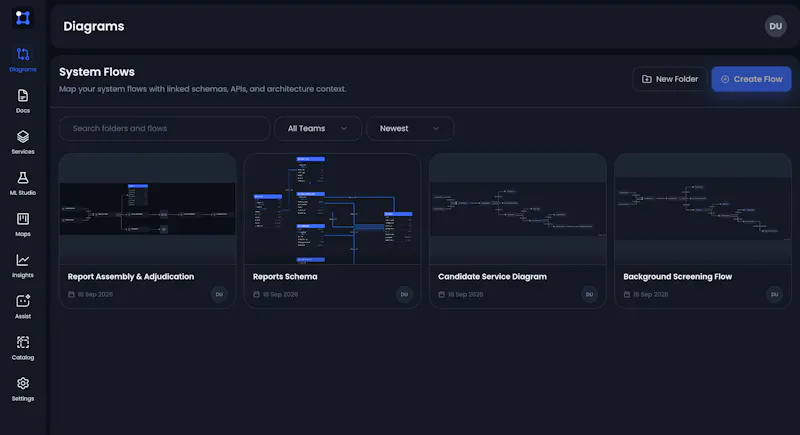This screenshot has width=800, height=435.
Task: Open the Docs sidebar section
Action: [x=22, y=101]
